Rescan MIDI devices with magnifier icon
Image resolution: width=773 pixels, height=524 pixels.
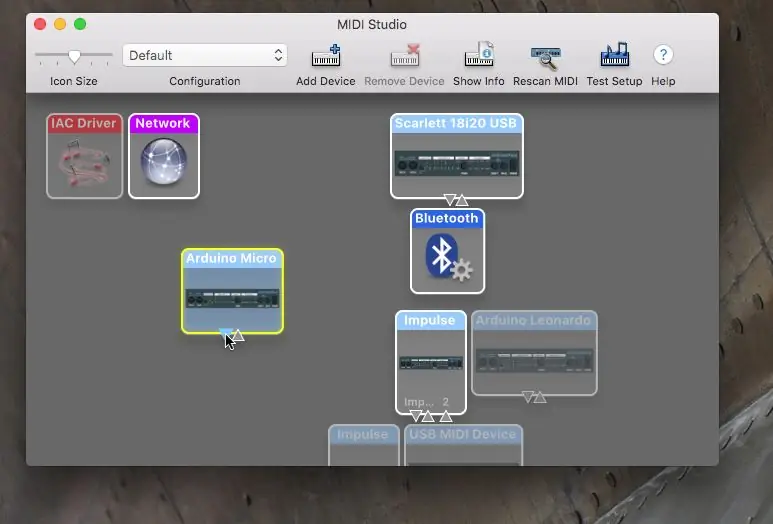click(545, 58)
